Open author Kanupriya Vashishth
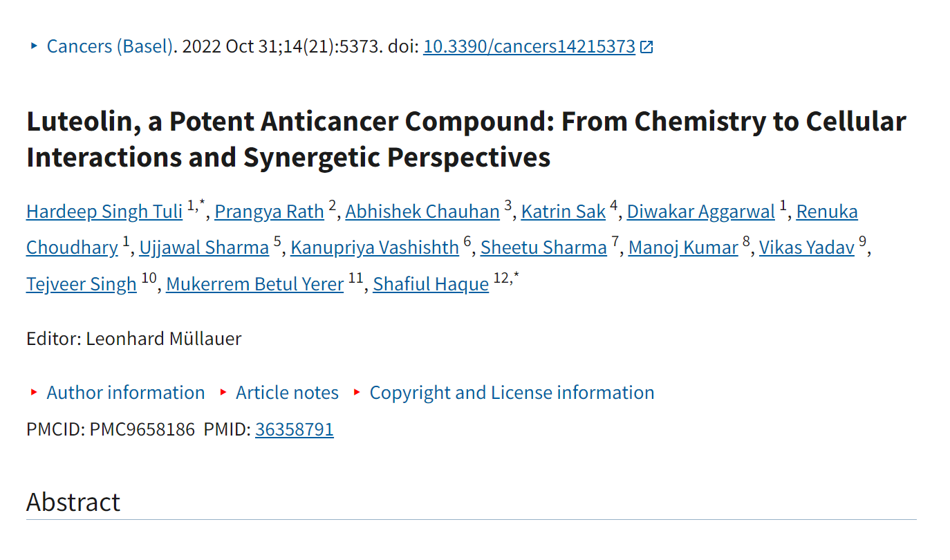Image resolution: width=950 pixels, height=560 pixels. (375, 248)
